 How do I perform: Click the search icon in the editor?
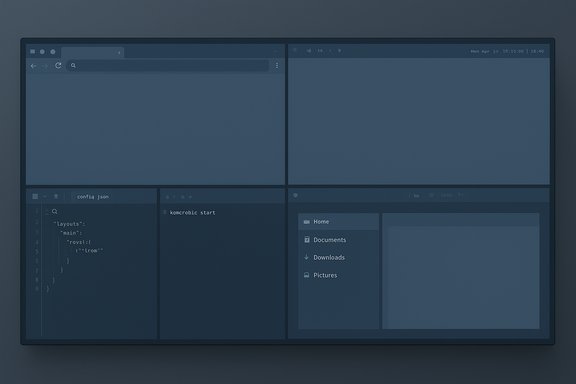54,211
